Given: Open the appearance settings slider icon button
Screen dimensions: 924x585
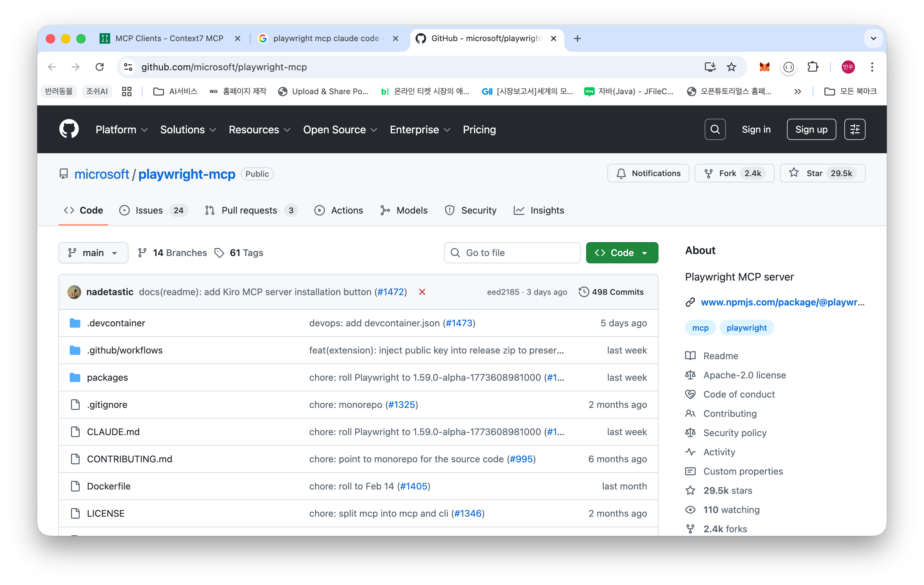Looking at the screenshot, I should pyautogui.click(x=855, y=129).
